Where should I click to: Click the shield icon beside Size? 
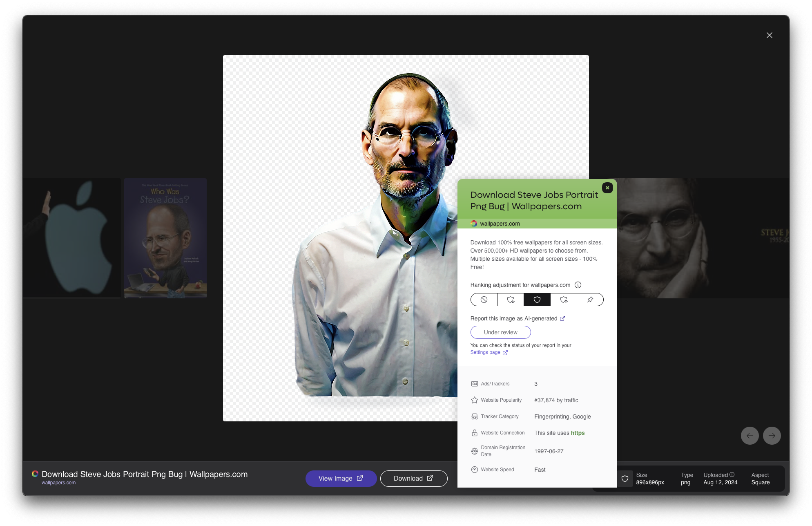(x=625, y=479)
